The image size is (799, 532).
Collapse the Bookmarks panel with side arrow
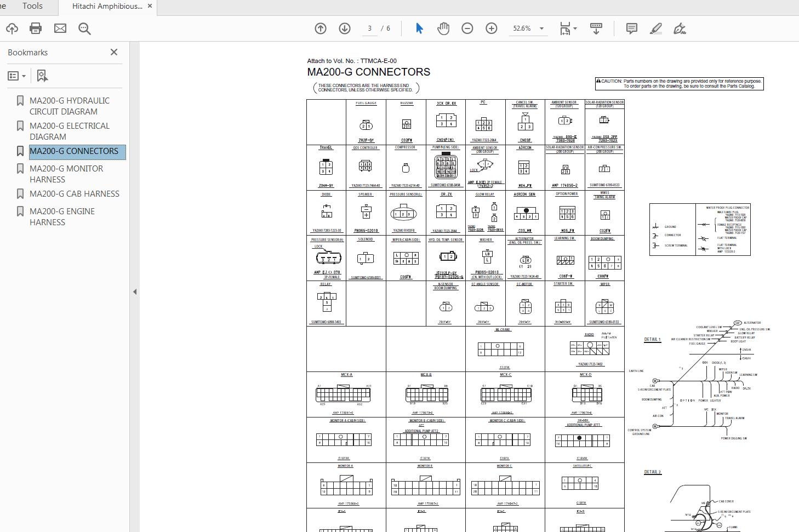[x=134, y=292]
